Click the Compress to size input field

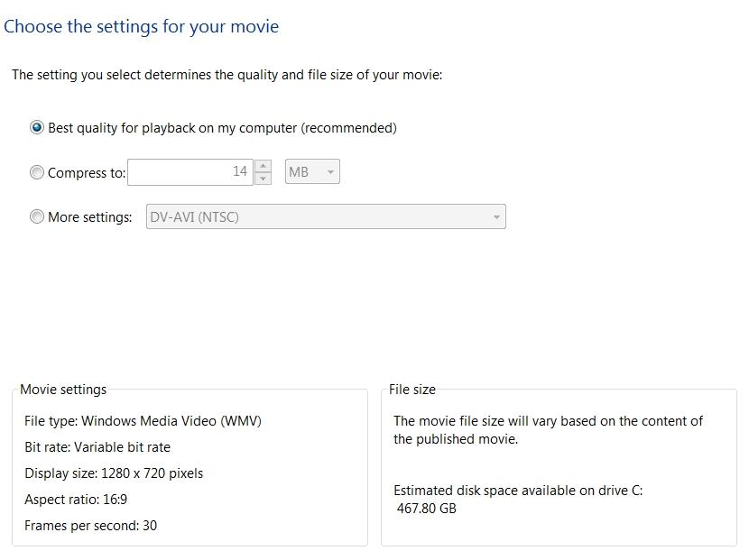(190, 172)
